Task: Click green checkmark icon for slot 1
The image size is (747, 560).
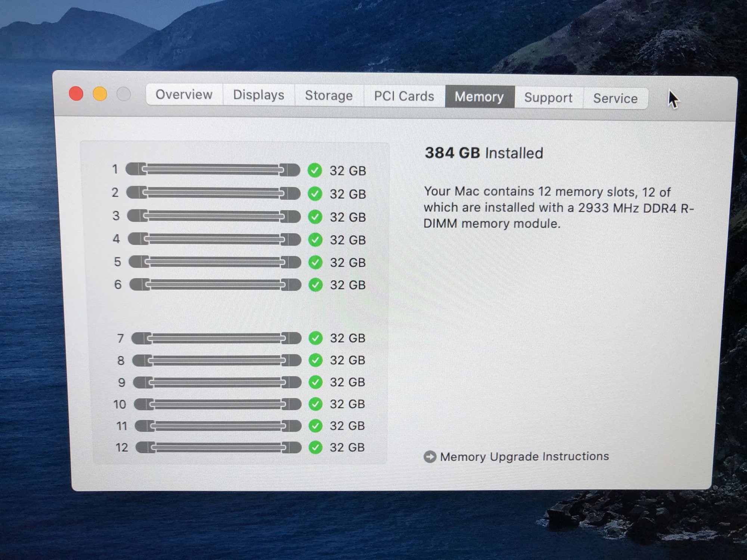Action: [315, 171]
